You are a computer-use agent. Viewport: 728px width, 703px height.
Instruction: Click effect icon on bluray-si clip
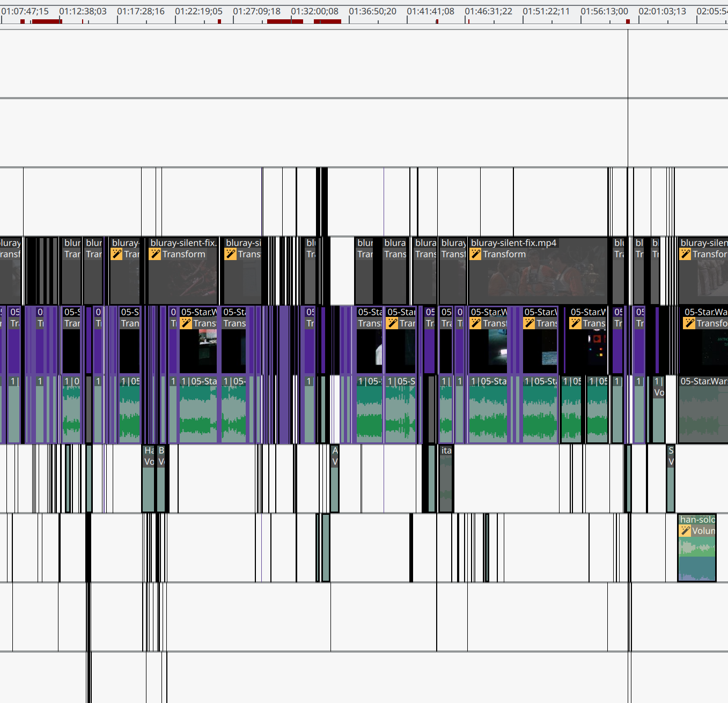pos(231,254)
